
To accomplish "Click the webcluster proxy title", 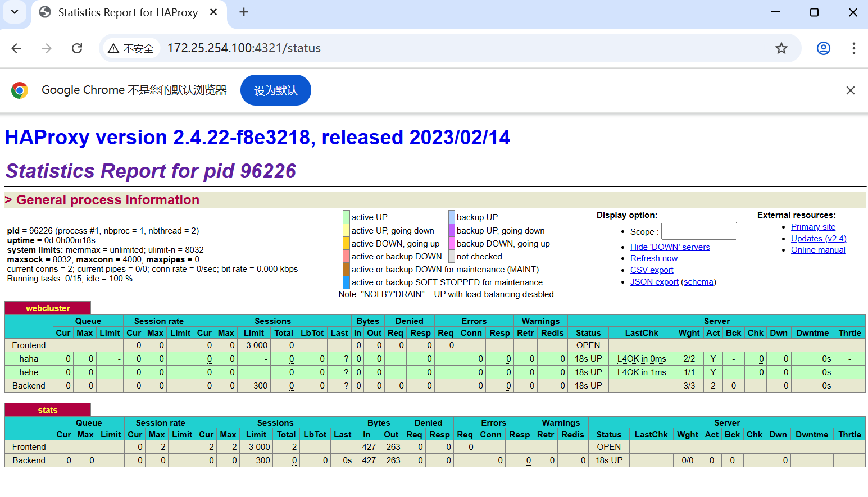I will pyautogui.click(x=48, y=308).
